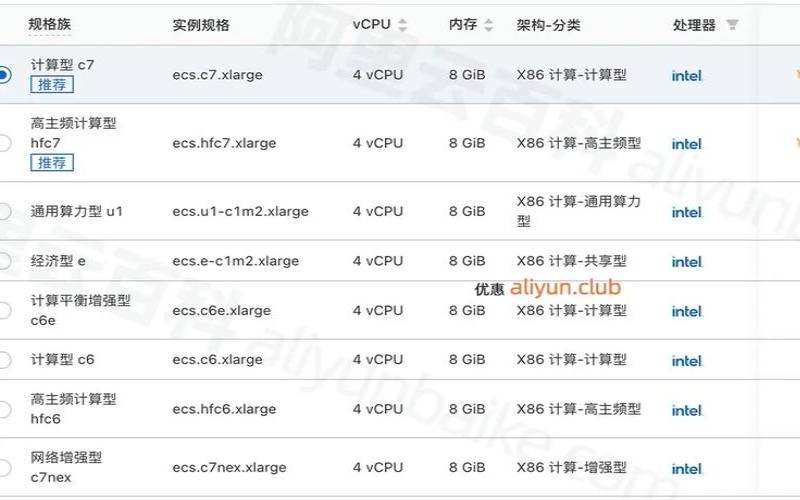The width and height of the screenshot is (800, 500).
Task: Click the 处理器 column header label
Action: 694,24
